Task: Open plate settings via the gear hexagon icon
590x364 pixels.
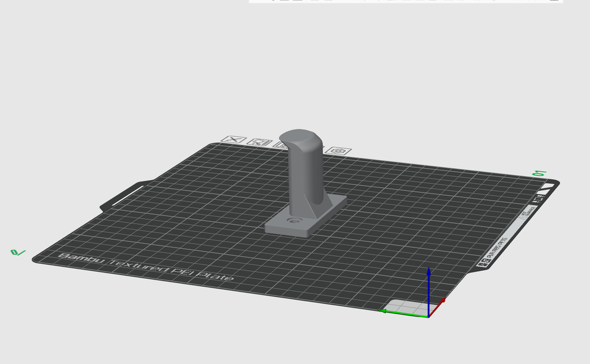Action: point(338,151)
